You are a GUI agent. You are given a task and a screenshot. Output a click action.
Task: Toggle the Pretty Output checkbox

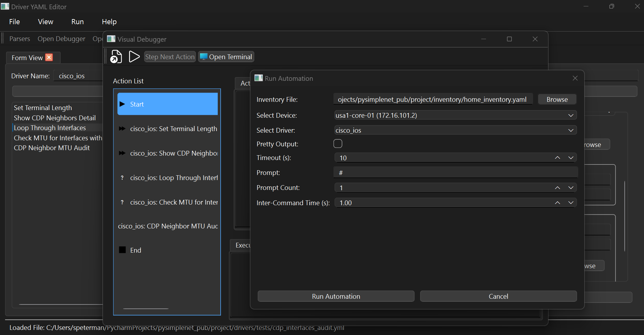(338, 144)
